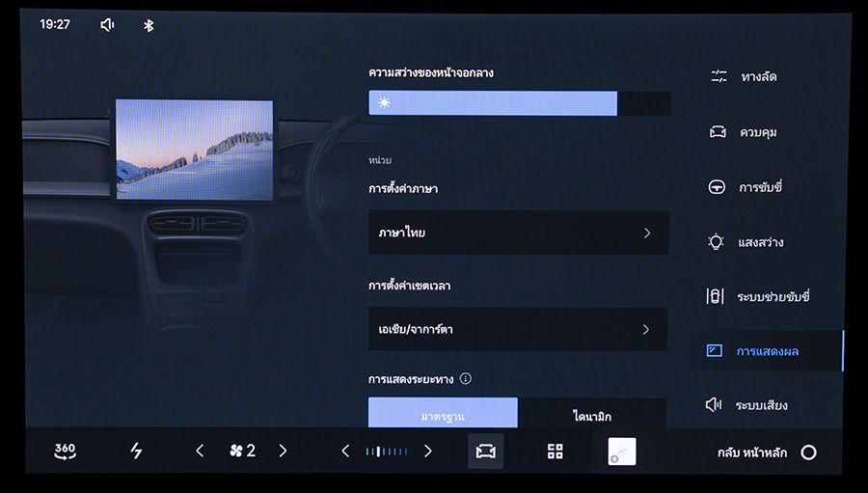Select ไดนามิก distance display mode
The width and height of the screenshot is (868, 493).
[591, 415]
